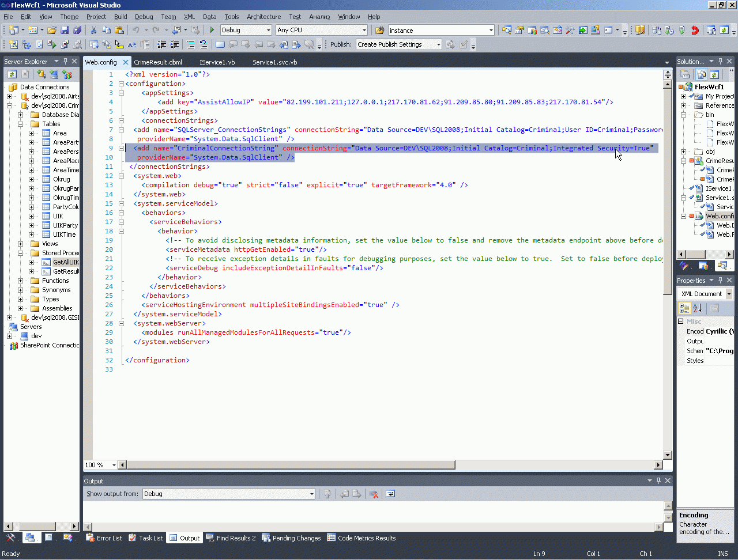The height and width of the screenshot is (560, 738).
Task: Click the Find in Files icon
Action: click(379, 30)
